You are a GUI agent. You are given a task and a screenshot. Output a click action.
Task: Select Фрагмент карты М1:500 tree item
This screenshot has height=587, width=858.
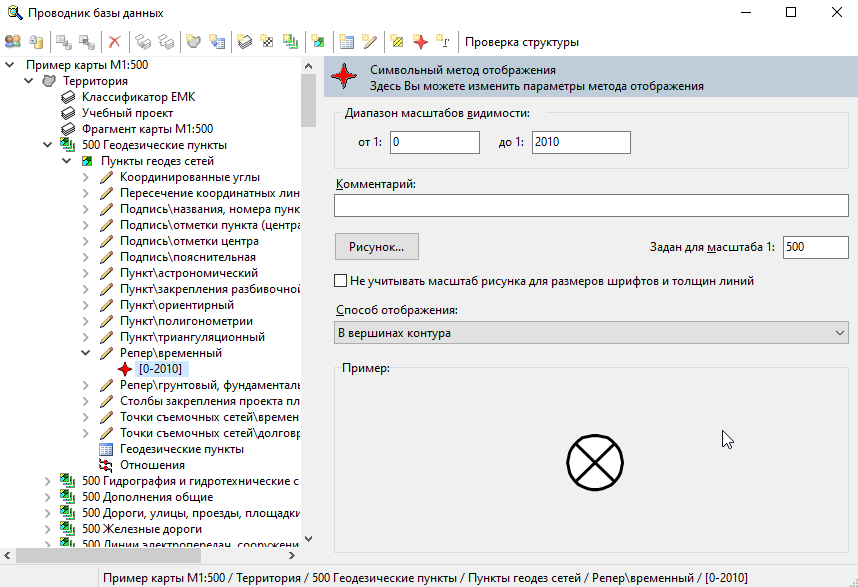(147, 129)
